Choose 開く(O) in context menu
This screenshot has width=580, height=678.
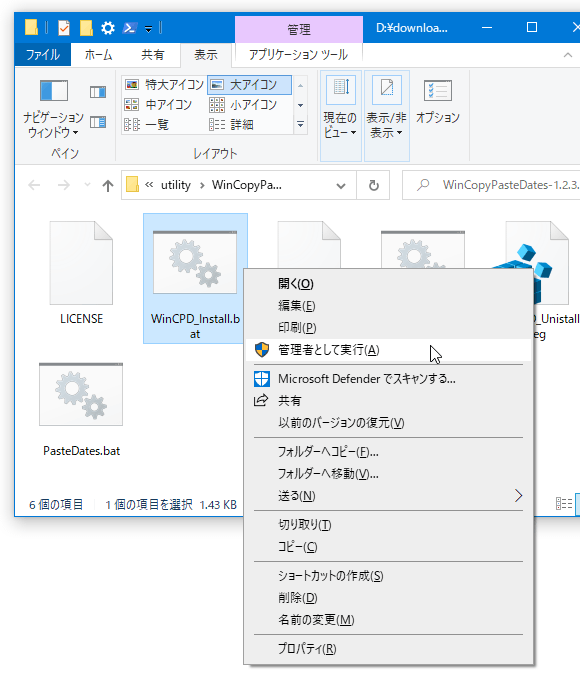(x=388, y=284)
